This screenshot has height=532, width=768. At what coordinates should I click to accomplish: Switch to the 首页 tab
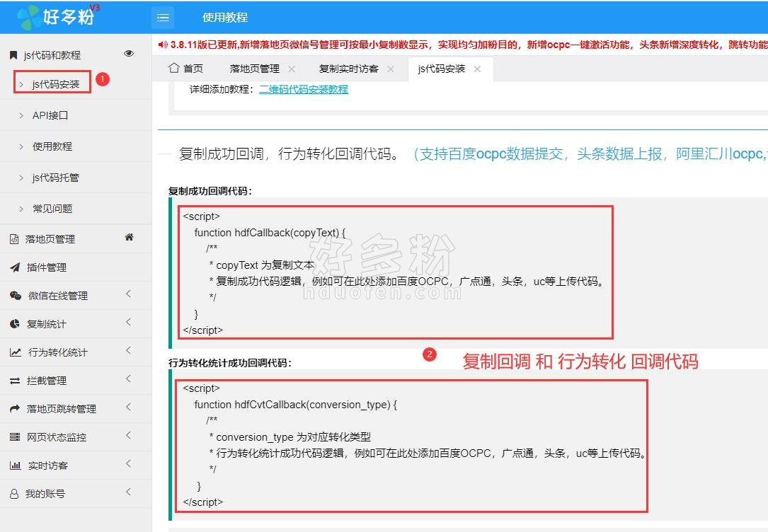pos(185,69)
